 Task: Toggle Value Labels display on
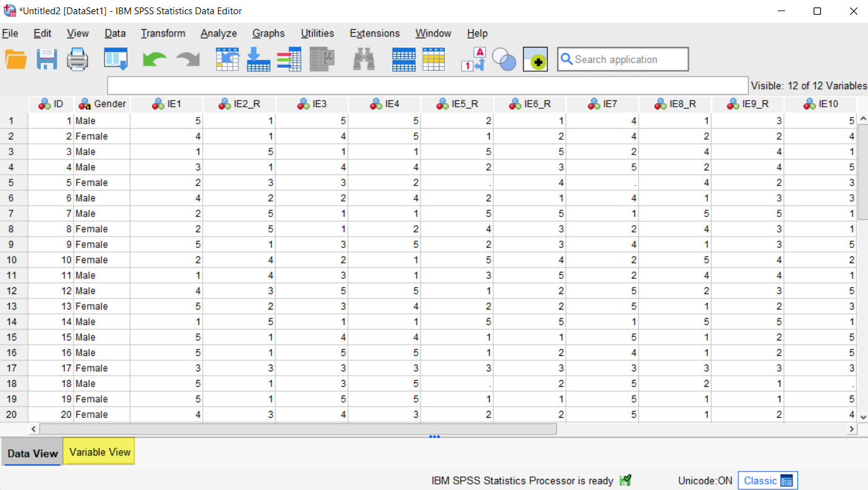coord(472,59)
